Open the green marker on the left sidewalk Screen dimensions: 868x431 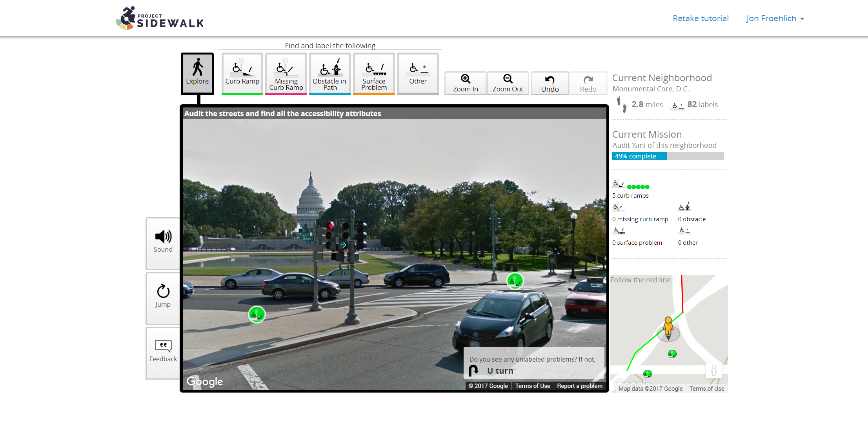point(257,314)
